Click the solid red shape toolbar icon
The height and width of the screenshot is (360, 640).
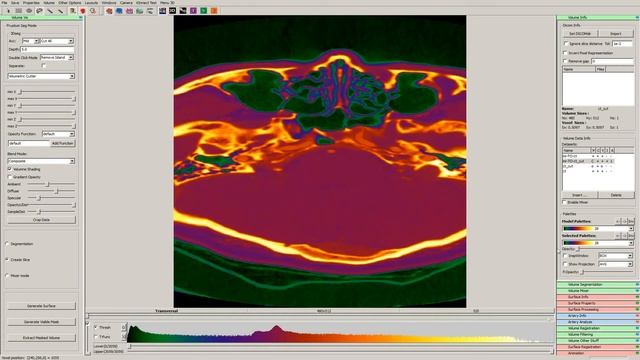coord(83,11)
